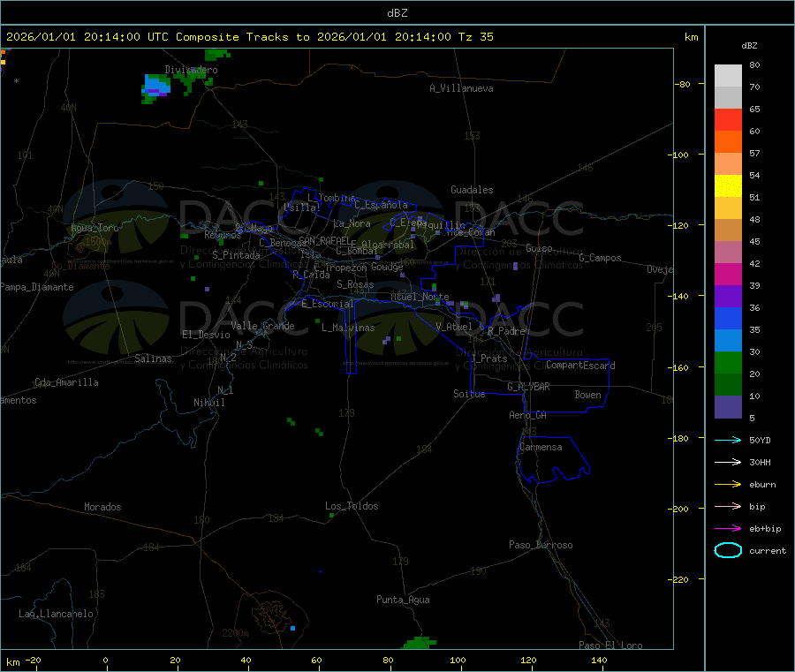Click the G_ALVEAR map label
Screen dimensions: 795x672
(528, 387)
